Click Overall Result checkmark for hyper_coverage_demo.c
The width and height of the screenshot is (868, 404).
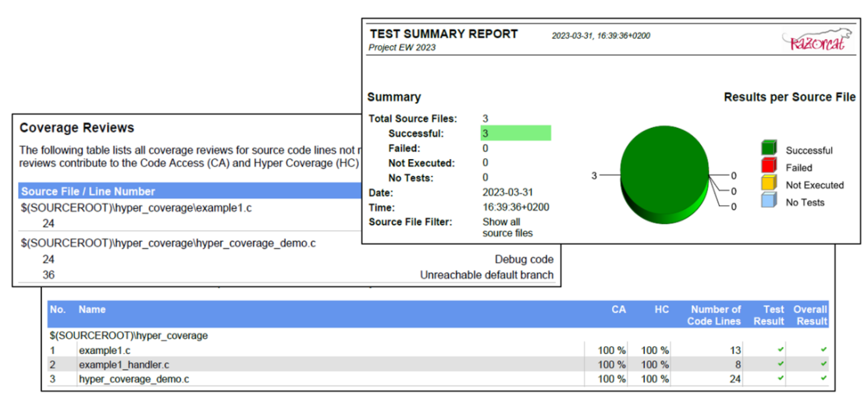click(x=823, y=378)
